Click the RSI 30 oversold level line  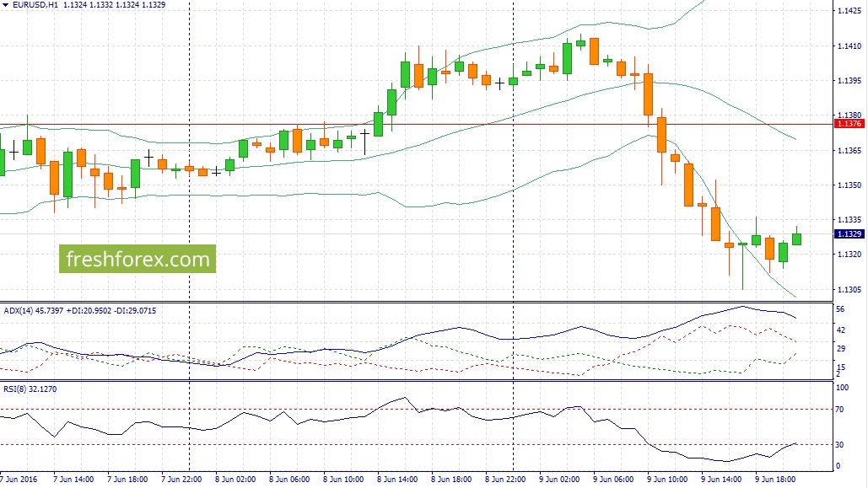pos(415,445)
